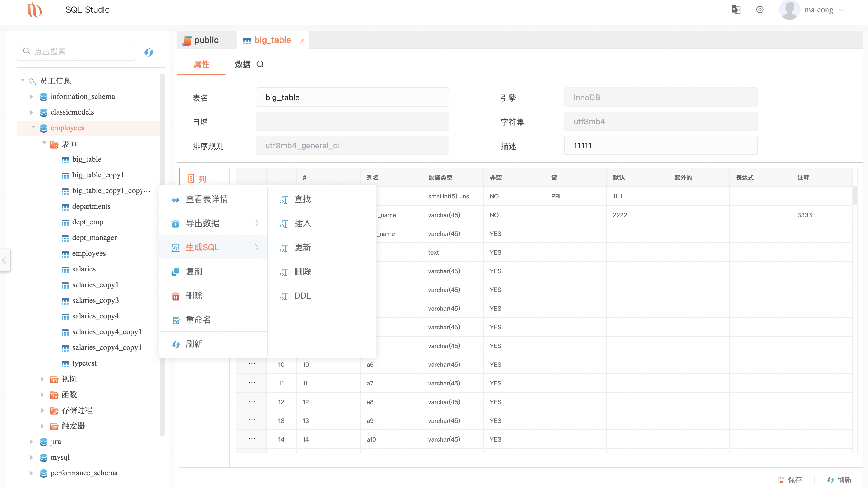Click the refresh icon beside the search box
868x488 pixels.
pyautogui.click(x=149, y=52)
